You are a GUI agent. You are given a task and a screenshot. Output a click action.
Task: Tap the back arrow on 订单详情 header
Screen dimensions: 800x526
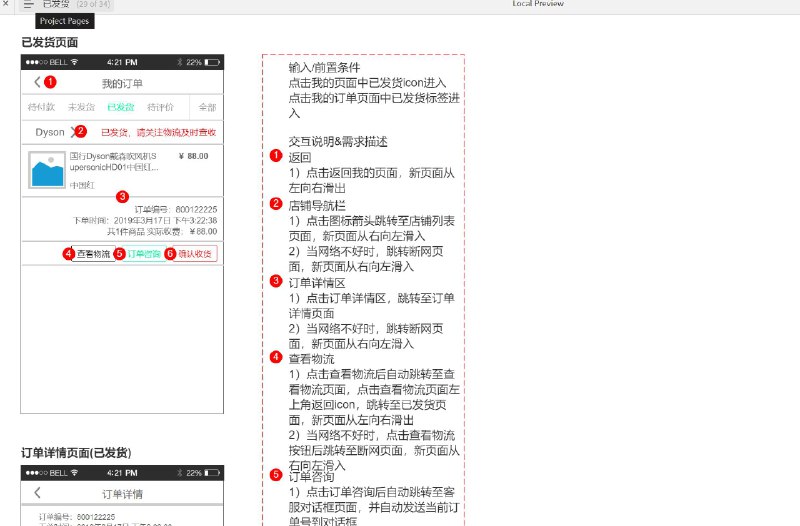pos(37,492)
